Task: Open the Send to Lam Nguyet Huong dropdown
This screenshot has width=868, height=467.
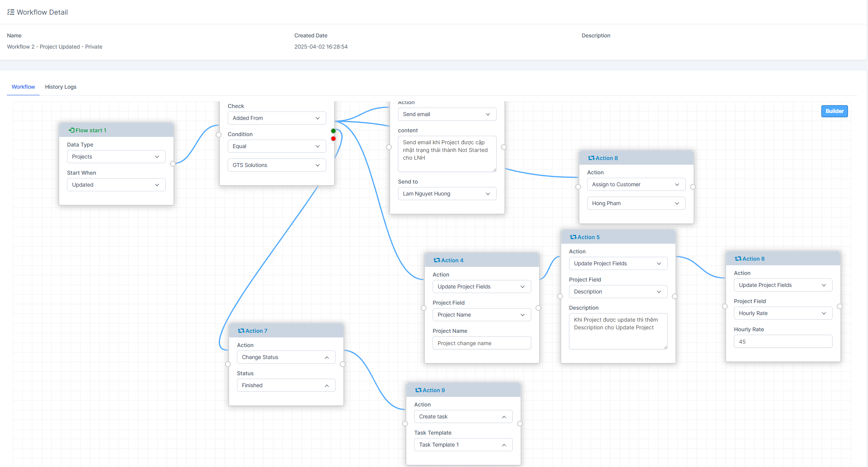Action: coord(447,194)
